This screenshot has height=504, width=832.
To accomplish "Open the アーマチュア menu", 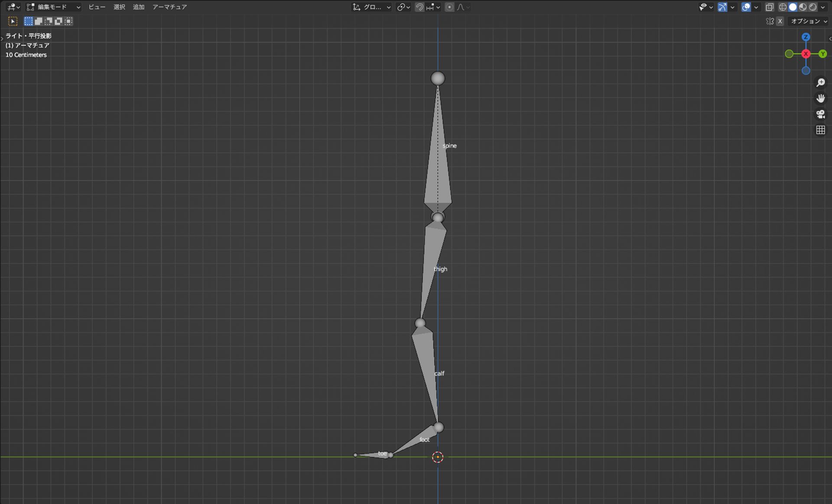I will pos(169,7).
